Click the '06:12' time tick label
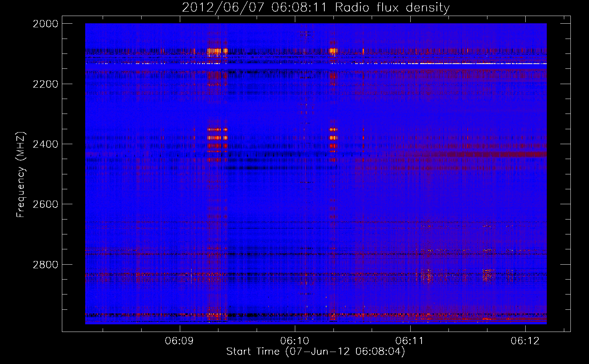The height and width of the screenshot is (364, 589). point(525,341)
